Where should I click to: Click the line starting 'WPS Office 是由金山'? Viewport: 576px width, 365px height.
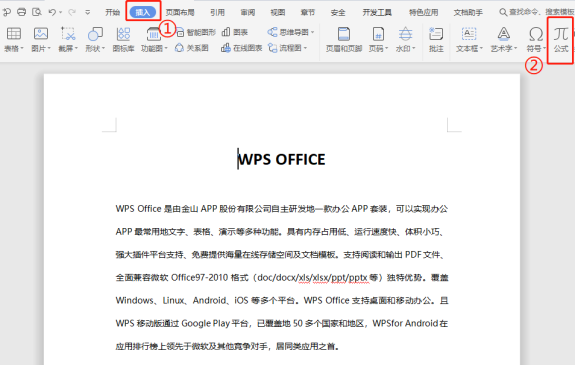pos(282,209)
